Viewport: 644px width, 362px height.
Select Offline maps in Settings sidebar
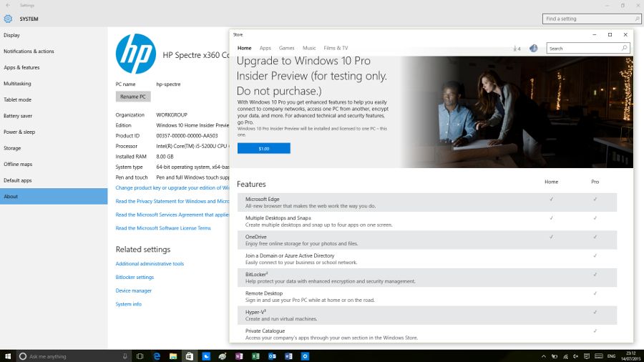pyautogui.click(x=54, y=164)
